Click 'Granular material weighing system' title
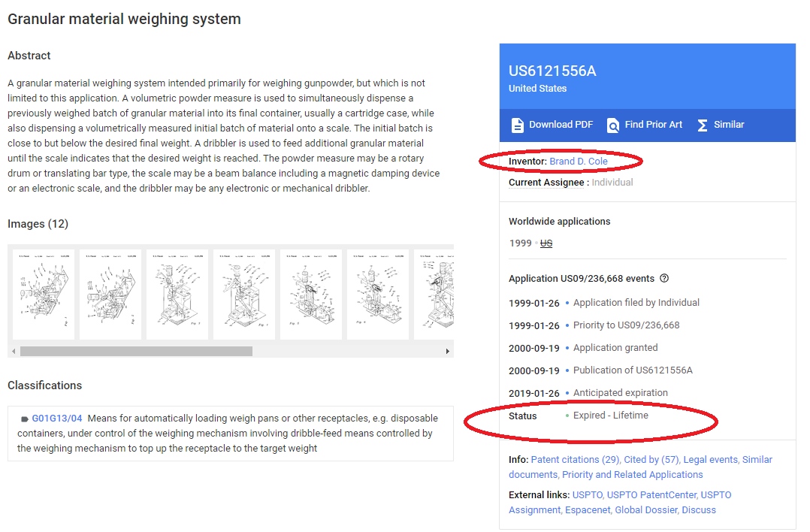 124,19
